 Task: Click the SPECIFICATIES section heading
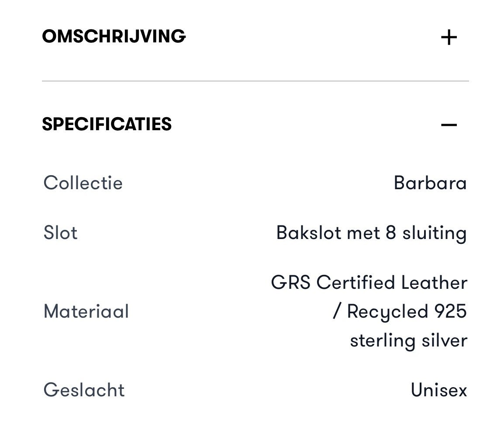tap(107, 125)
